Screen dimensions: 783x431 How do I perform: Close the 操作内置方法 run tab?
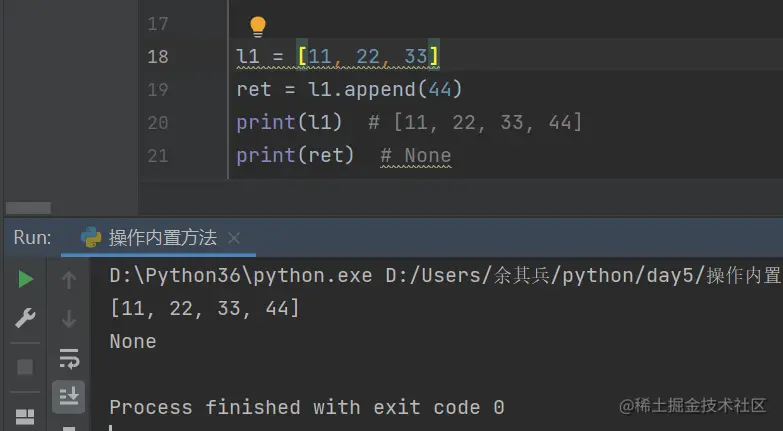coord(234,238)
